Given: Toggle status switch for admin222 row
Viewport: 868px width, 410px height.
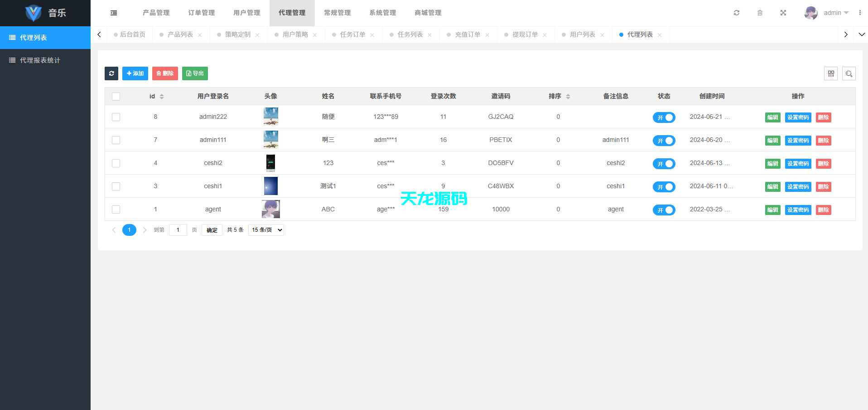Looking at the screenshot, I should [x=664, y=117].
